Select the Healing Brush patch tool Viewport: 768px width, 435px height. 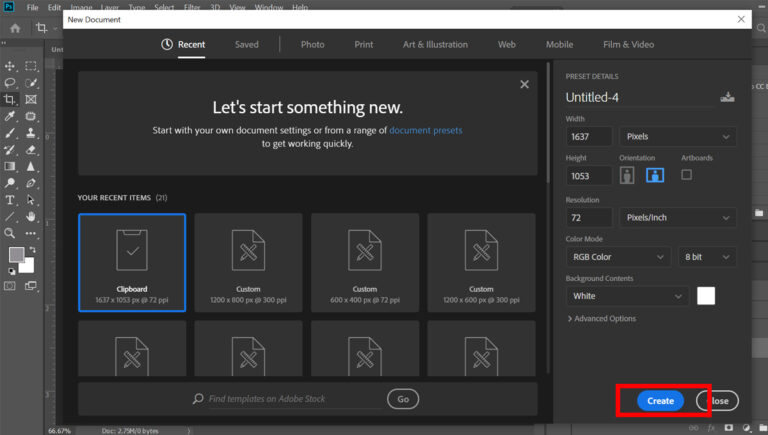[x=31, y=116]
